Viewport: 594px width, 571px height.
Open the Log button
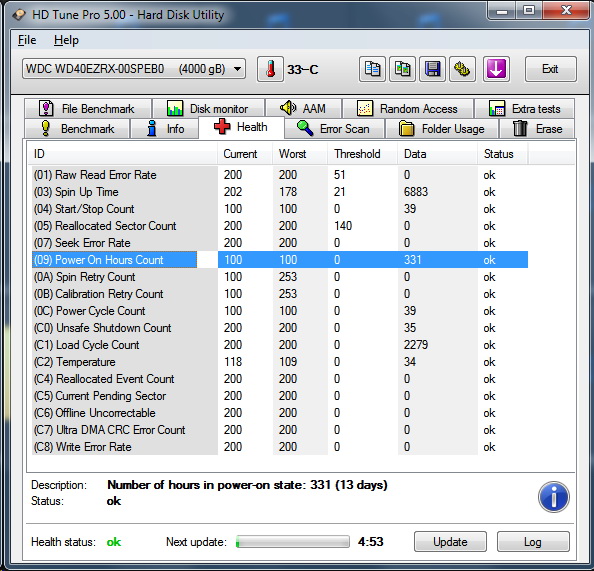click(x=533, y=541)
